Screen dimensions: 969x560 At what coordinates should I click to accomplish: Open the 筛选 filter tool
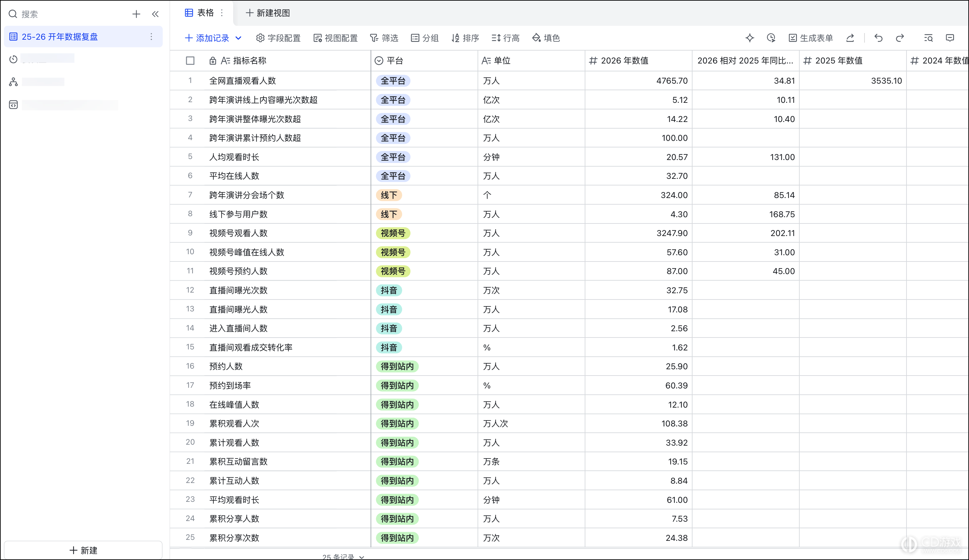point(384,38)
